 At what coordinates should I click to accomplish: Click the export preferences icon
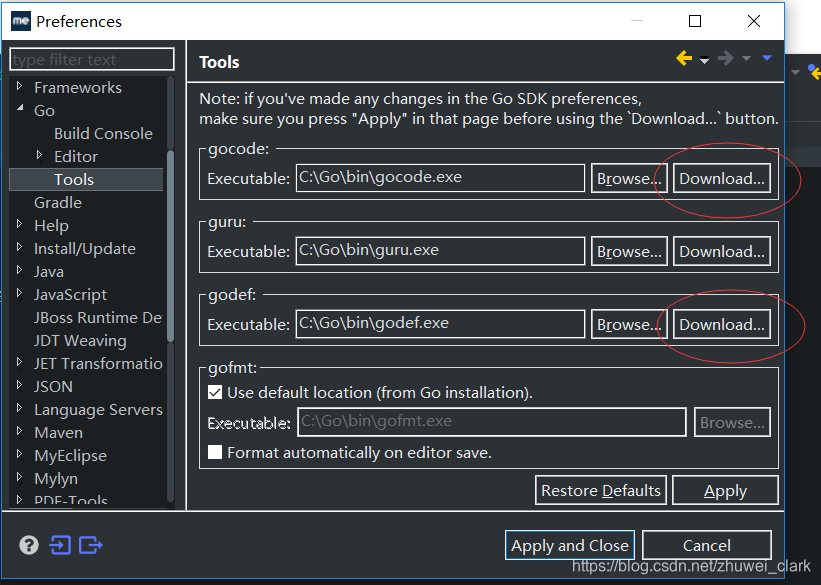pos(88,545)
